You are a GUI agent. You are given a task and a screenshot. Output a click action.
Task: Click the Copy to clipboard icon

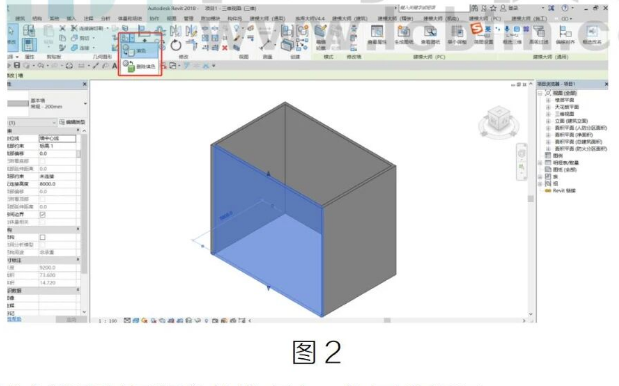(x=62, y=38)
